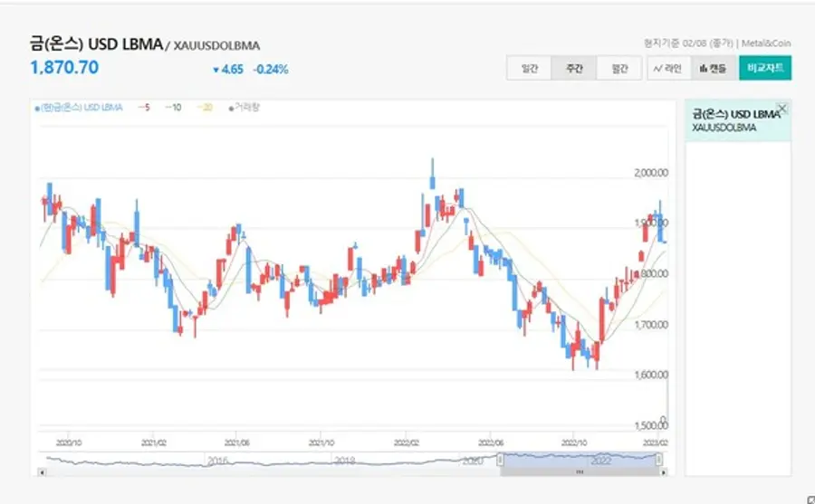
Task: Click the navigator scrollbar thumb
Action: coord(580,471)
